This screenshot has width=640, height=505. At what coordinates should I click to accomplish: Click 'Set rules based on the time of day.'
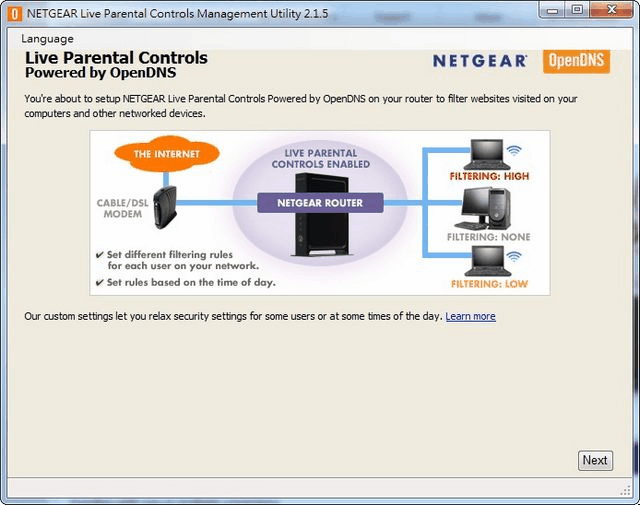(191, 283)
